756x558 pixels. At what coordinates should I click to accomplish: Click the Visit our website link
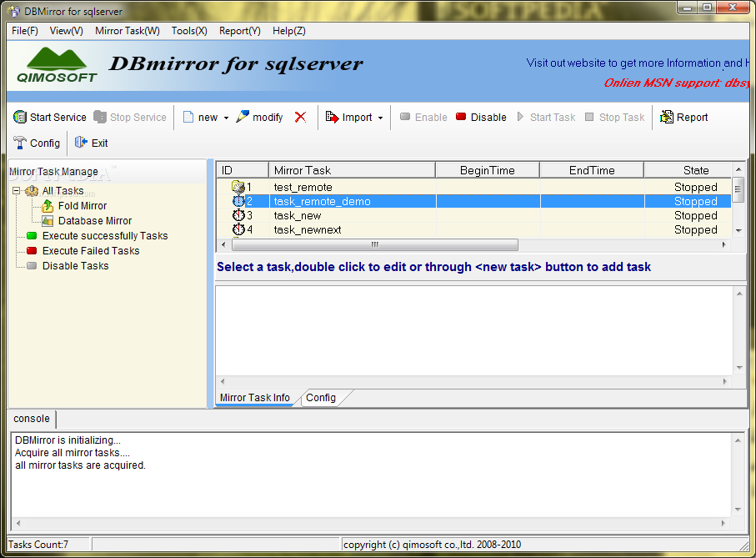pyautogui.click(x=638, y=63)
